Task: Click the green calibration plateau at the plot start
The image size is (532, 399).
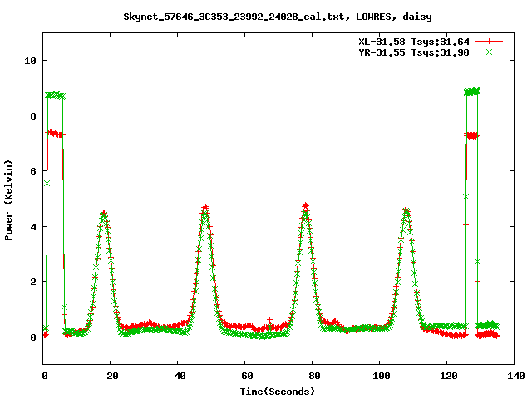Action: pyautogui.click(x=56, y=96)
